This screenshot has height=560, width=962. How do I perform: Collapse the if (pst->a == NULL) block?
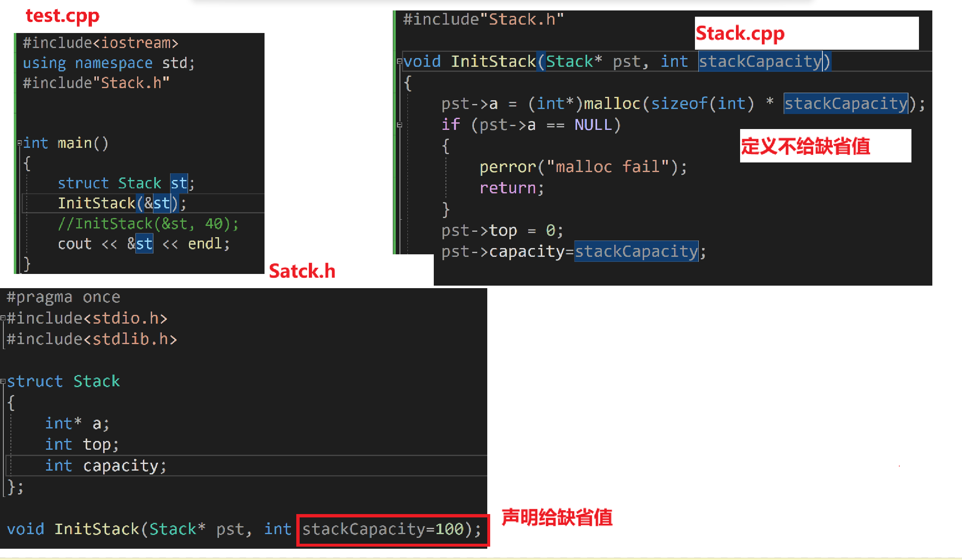tap(400, 125)
